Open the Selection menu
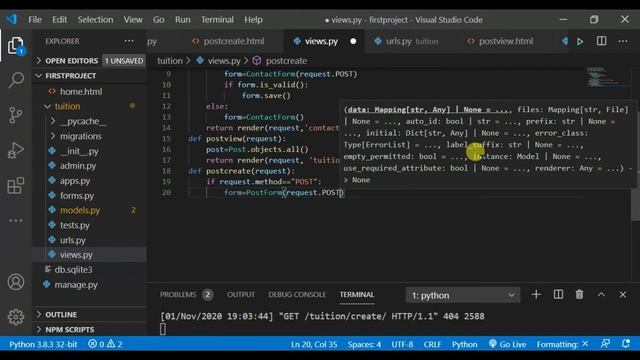Viewport: 640px width, 360px height. click(96, 20)
